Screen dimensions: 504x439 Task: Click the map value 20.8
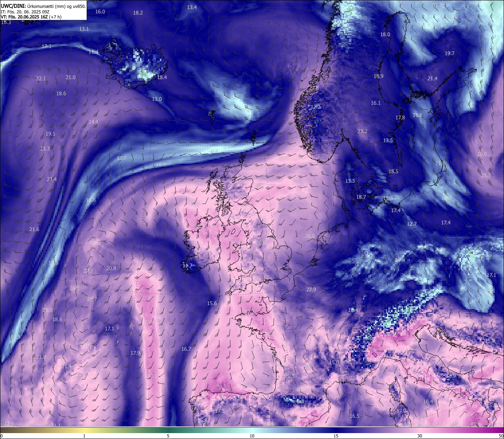pyautogui.click(x=111, y=269)
